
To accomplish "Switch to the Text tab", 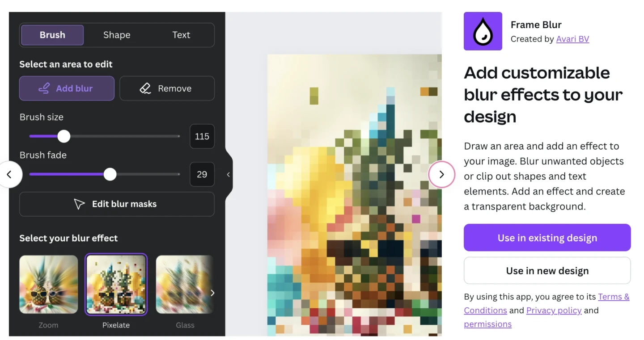I will point(181,35).
